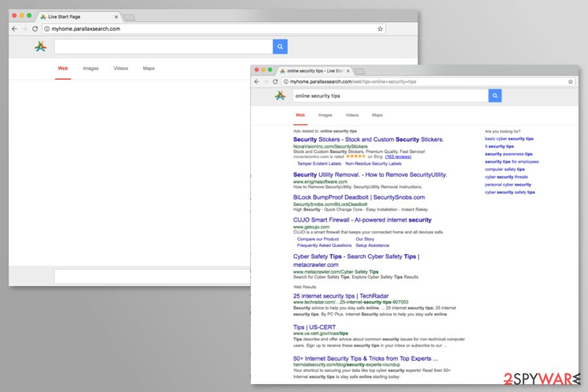This screenshot has height=392, width=588.
Task: Bookmark myhome.parallaxsearch.com with the star in back window
Action: pyautogui.click(x=380, y=29)
